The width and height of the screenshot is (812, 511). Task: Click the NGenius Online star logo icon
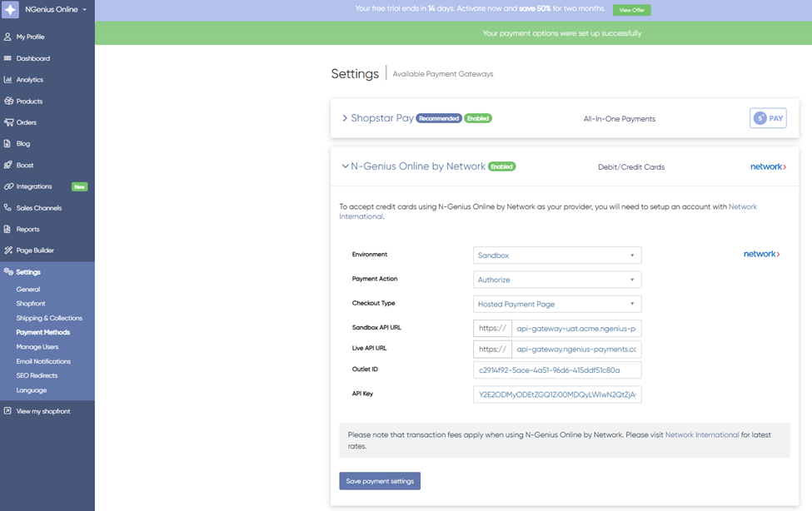pyautogui.click(x=10, y=9)
